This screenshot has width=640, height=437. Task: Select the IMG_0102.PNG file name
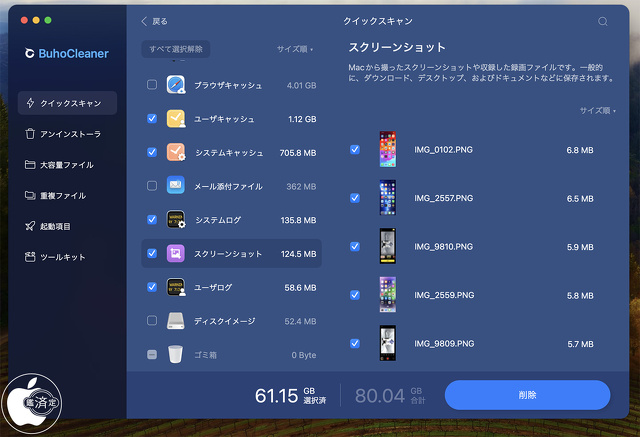point(443,150)
